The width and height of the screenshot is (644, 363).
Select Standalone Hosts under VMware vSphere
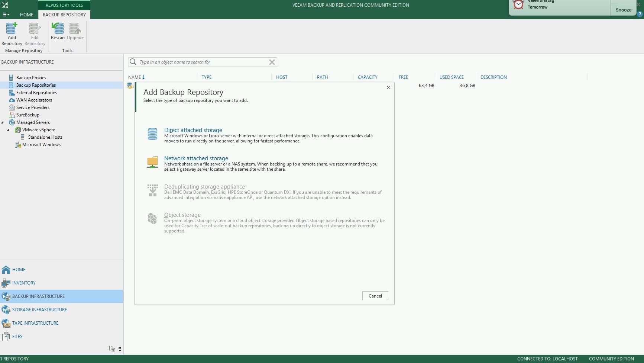(45, 137)
